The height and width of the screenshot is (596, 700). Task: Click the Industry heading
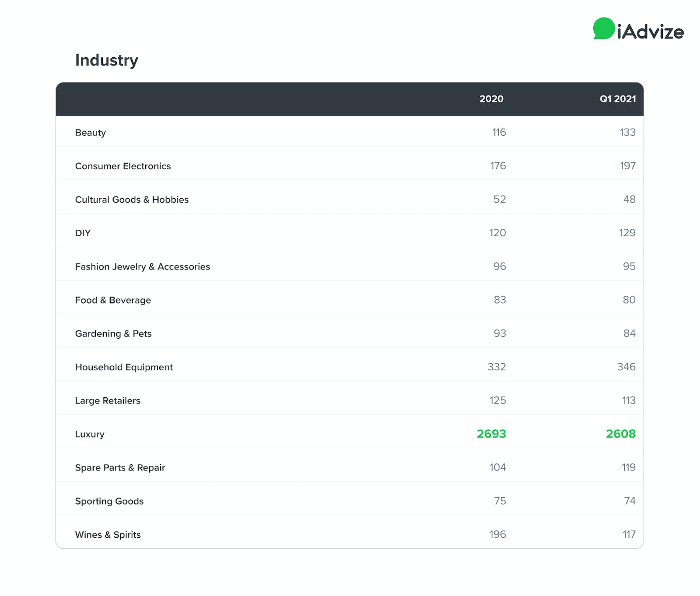point(106,60)
